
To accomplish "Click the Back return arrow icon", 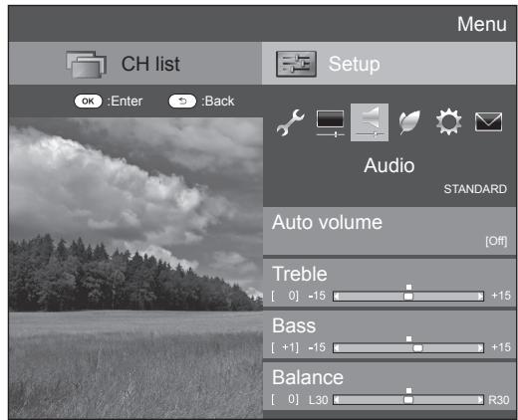I will pyautogui.click(x=182, y=102).
